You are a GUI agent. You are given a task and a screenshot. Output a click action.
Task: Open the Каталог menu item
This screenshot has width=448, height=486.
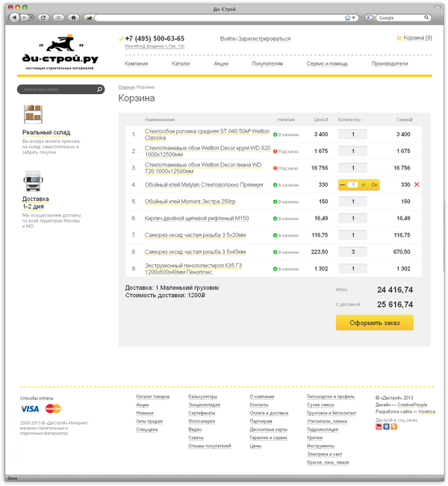181,64
